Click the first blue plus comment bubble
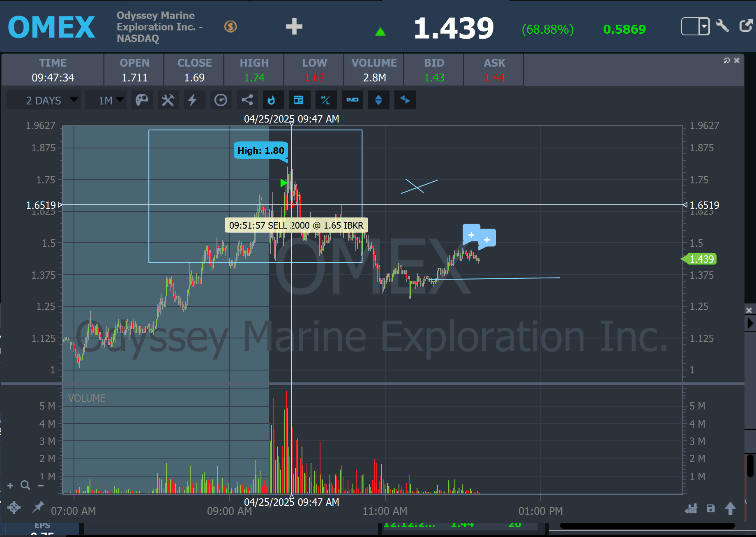The height and width of the screenshot is (537, 756). (471, 235)
